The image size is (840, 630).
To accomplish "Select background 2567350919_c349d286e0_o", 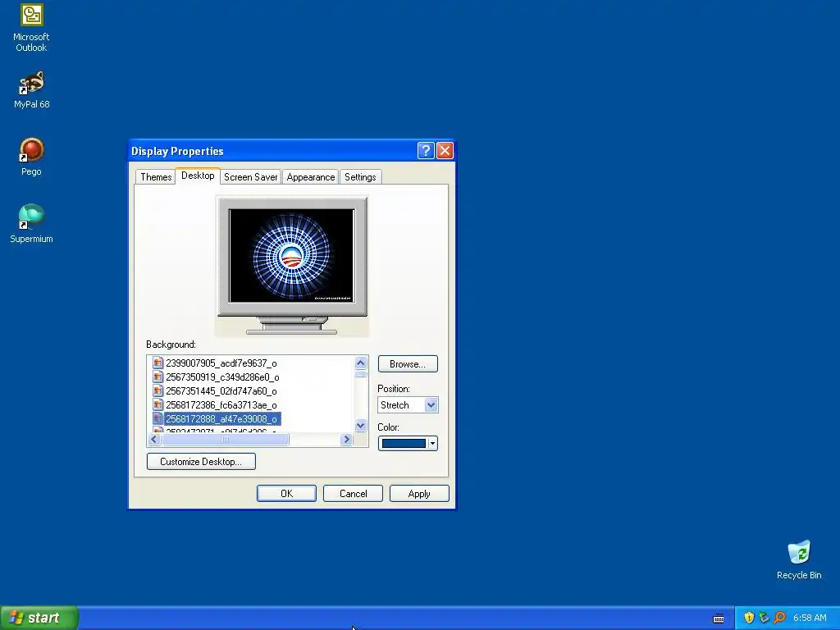I will [222, 377].
